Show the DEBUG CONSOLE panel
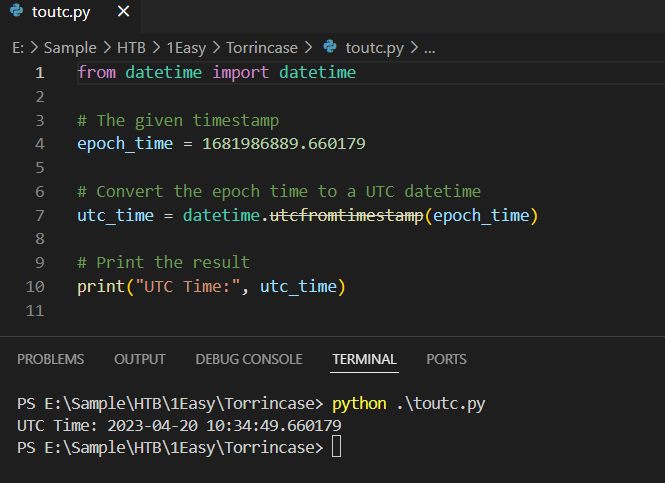This screenshot has width=665, height=483. pyautogui.click(x=249, y=359)
